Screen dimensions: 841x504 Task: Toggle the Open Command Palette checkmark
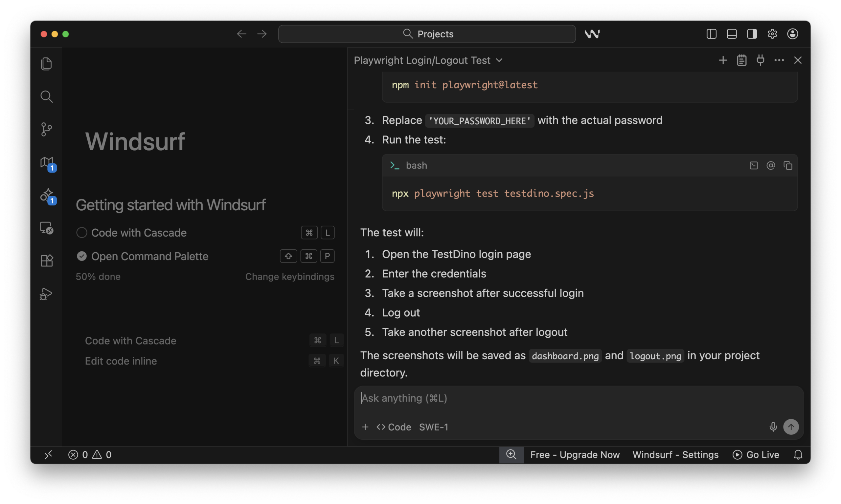click(x=81, y=256)
